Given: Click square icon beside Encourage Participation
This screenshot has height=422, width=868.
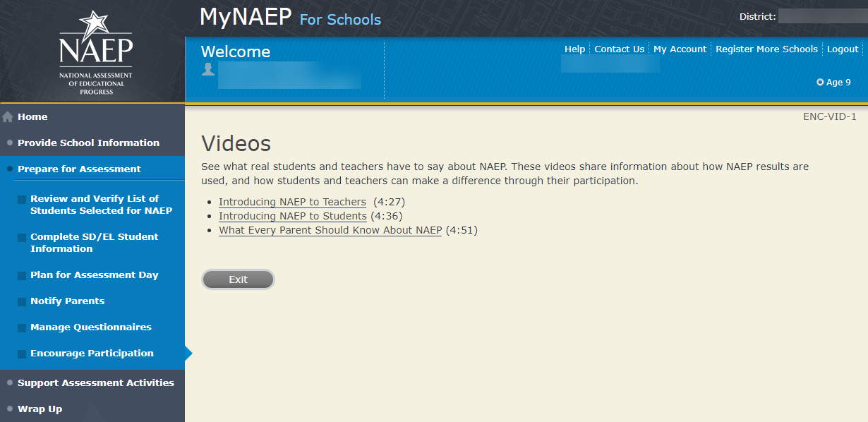Looking at the screenshot, I should (22, 354).
